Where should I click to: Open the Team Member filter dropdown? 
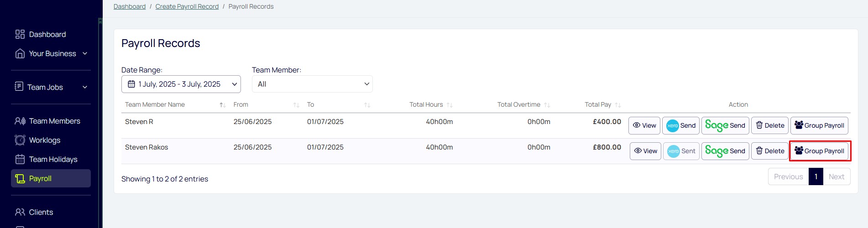point(312,84)
